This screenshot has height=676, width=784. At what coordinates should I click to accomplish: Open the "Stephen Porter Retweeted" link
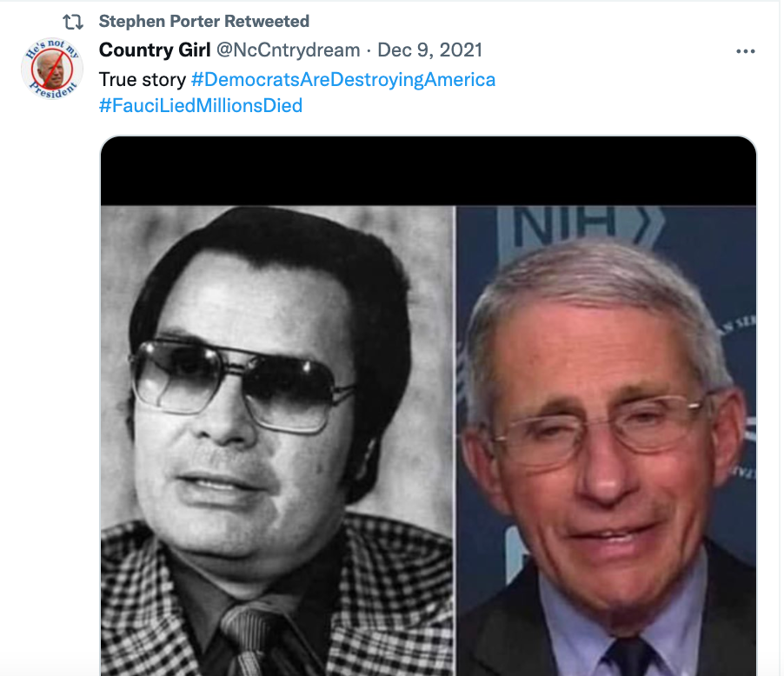point(204,22)
